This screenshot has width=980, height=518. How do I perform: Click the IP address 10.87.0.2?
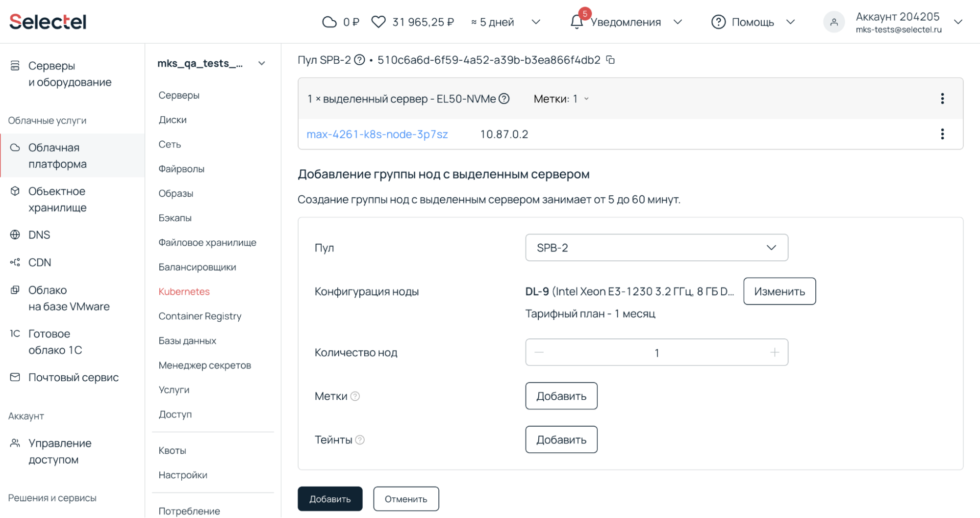click(504, 134)
